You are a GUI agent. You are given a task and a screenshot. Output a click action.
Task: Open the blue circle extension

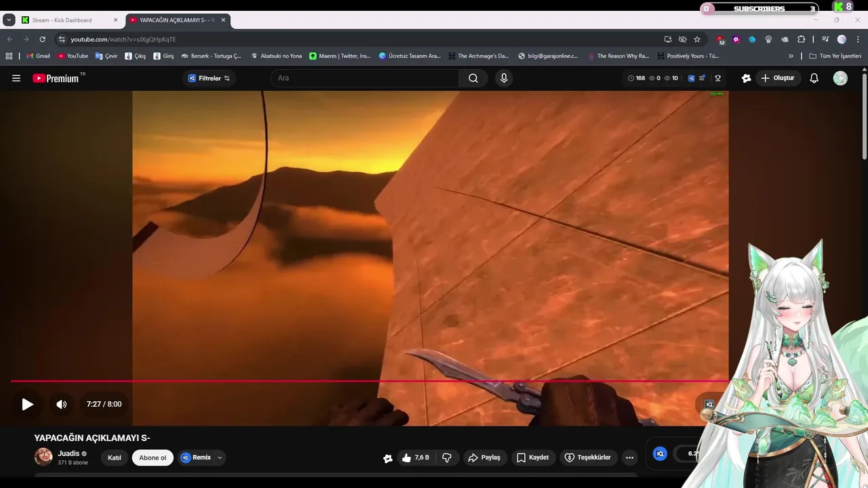752,39
